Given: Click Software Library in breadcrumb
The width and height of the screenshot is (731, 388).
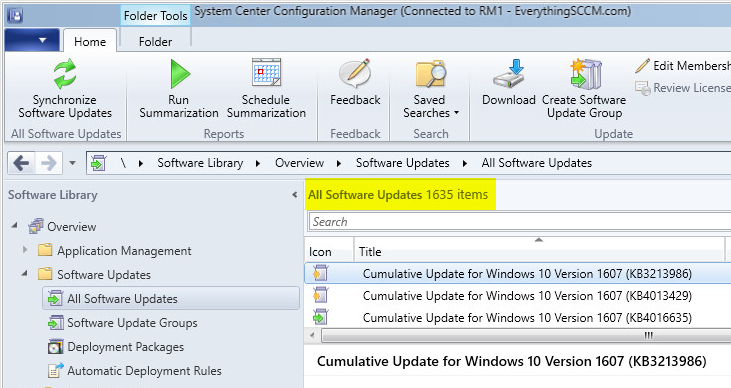Looking at the screenshot, I should click(200, 163).
